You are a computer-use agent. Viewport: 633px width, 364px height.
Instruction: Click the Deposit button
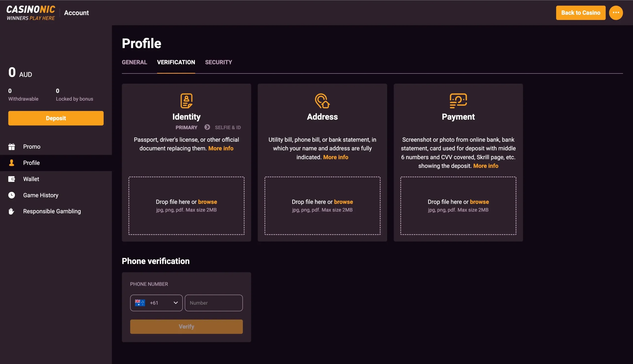56,118
